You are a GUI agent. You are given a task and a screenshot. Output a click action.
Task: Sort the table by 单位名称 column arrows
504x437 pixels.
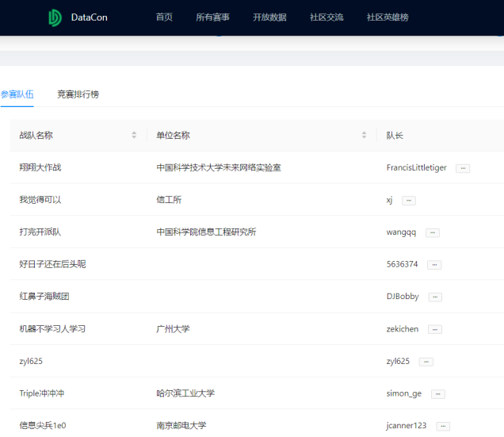tap(365, 135)
